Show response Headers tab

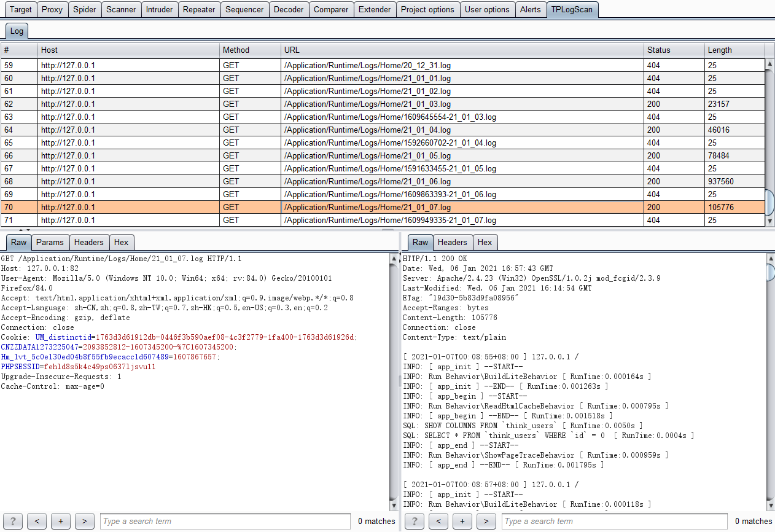453,242
